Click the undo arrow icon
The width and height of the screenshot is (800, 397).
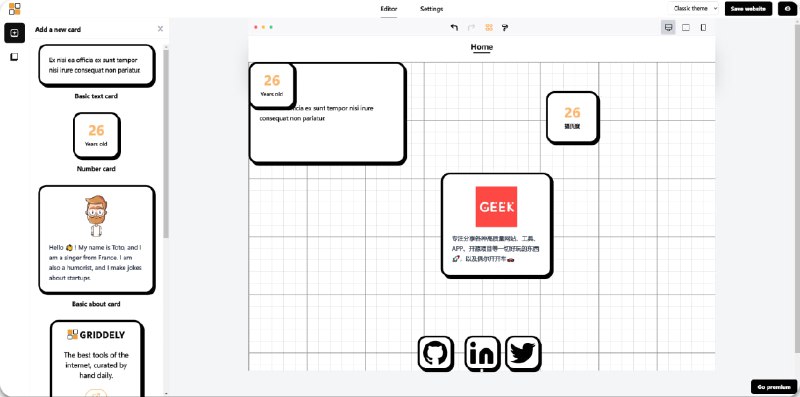click(454, 28)
